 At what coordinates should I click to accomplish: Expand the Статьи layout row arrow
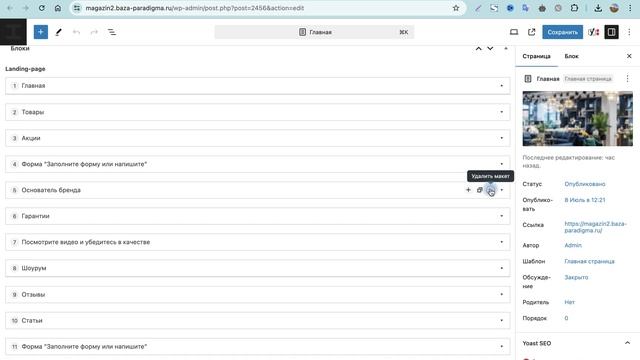[502, 320]
